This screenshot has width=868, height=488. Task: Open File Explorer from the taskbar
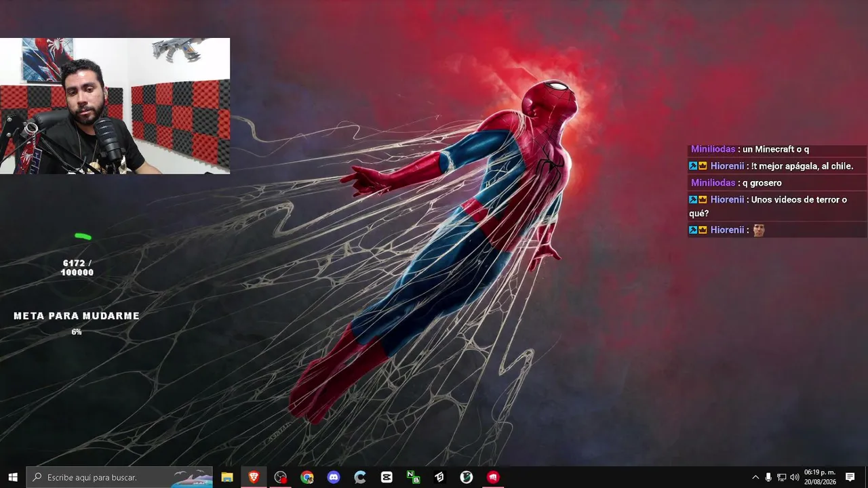[227, 477]
